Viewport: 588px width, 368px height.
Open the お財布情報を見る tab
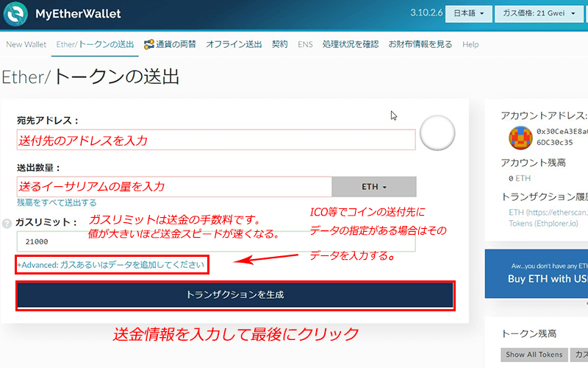click(420, 44)
